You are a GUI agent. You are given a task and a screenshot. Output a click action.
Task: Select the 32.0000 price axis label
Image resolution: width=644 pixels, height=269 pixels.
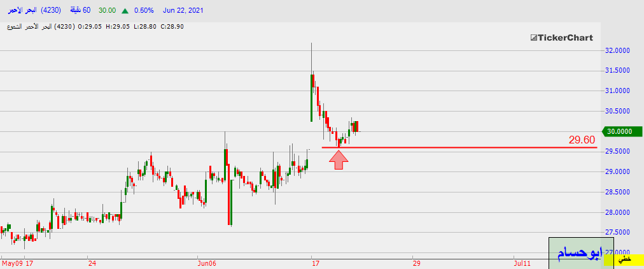(619, 50)
